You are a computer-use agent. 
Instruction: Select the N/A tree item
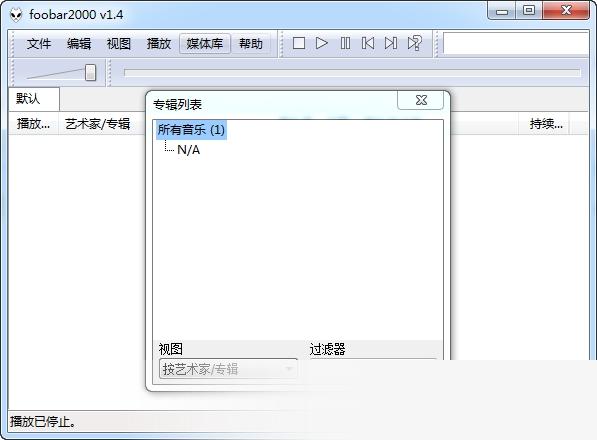point(188,150)
